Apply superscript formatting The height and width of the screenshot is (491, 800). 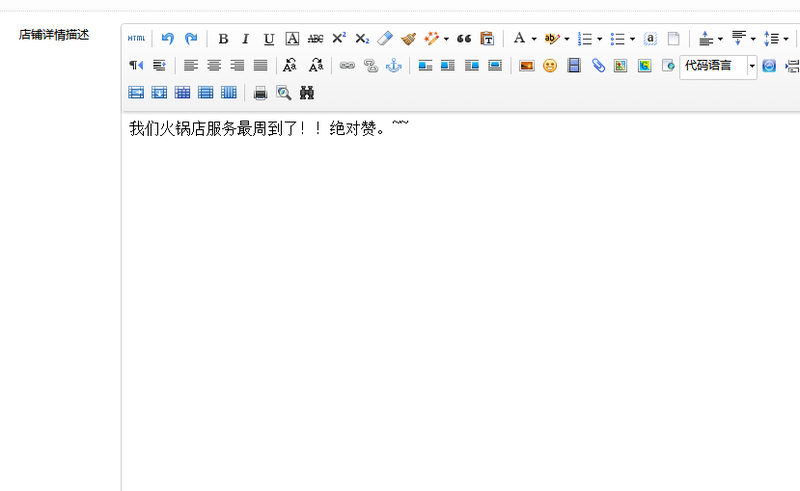tap(339, 39)
